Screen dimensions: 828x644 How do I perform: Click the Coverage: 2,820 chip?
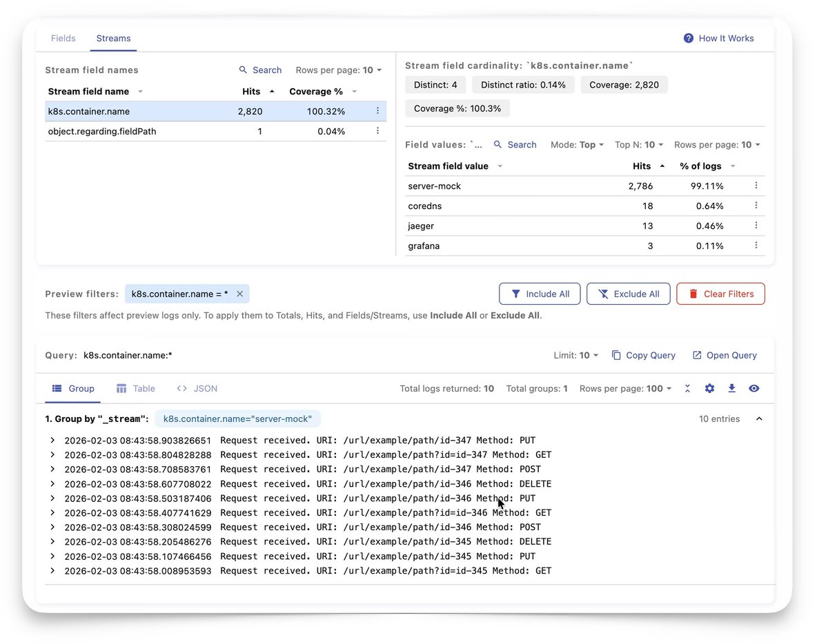[624, 85]
